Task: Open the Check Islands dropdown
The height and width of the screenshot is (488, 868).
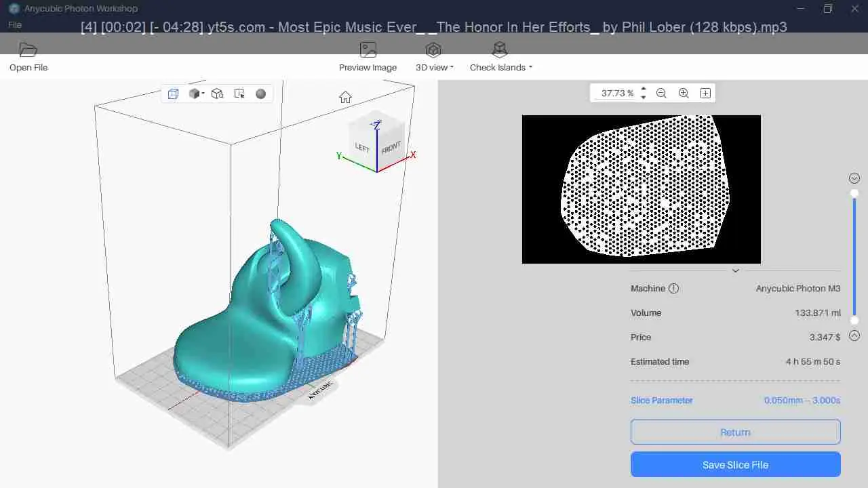Action: click(500, 67)
